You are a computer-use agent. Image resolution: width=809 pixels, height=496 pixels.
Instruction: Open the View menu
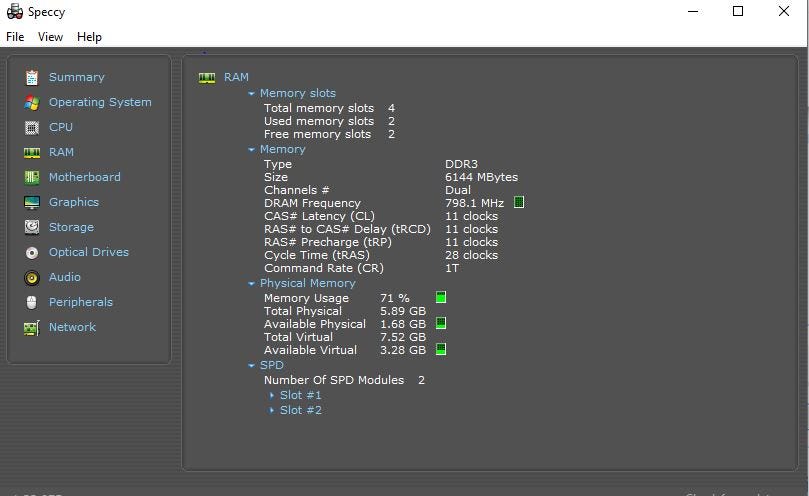(50, 37)
